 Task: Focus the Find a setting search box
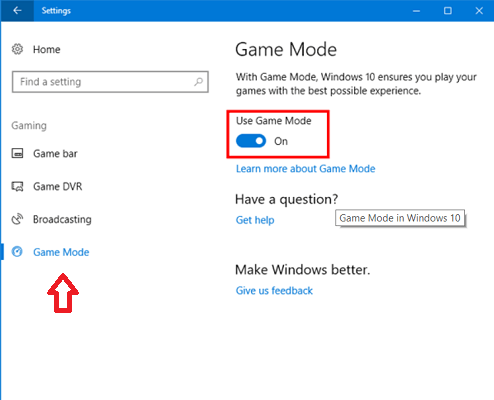click(110, 82)
